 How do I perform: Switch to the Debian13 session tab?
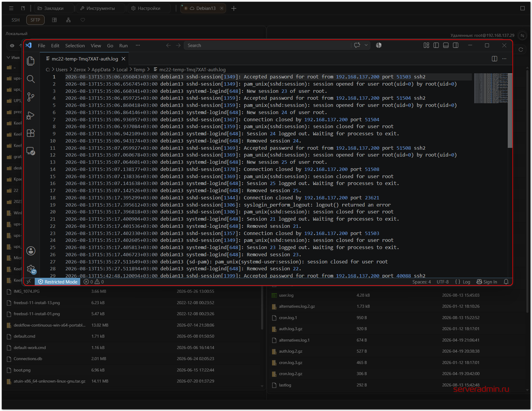(202, 8)
